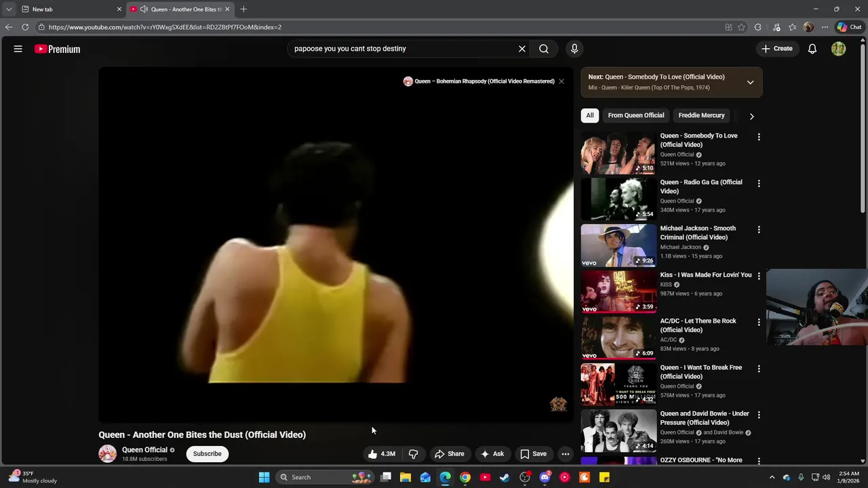The width and height of the screenshot is (868, 488).
Task: Open the taskbar clock showing 2:54 AM
Action: 848,477
